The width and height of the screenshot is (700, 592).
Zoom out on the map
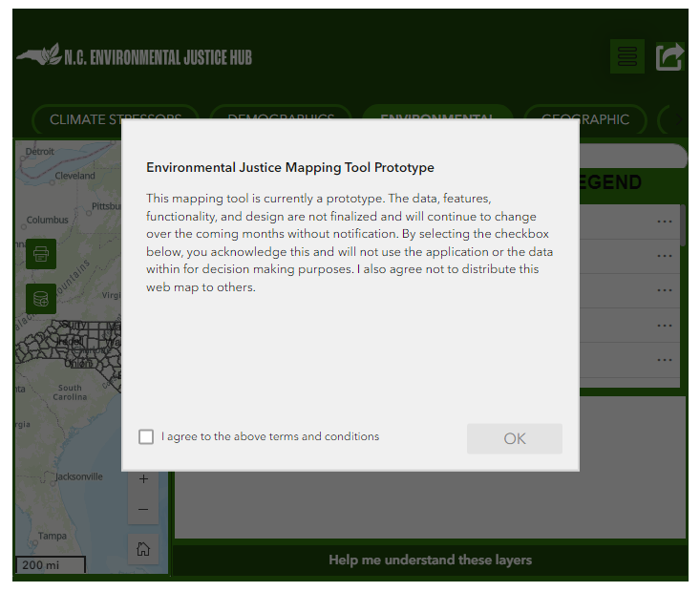tap(143, 510)
